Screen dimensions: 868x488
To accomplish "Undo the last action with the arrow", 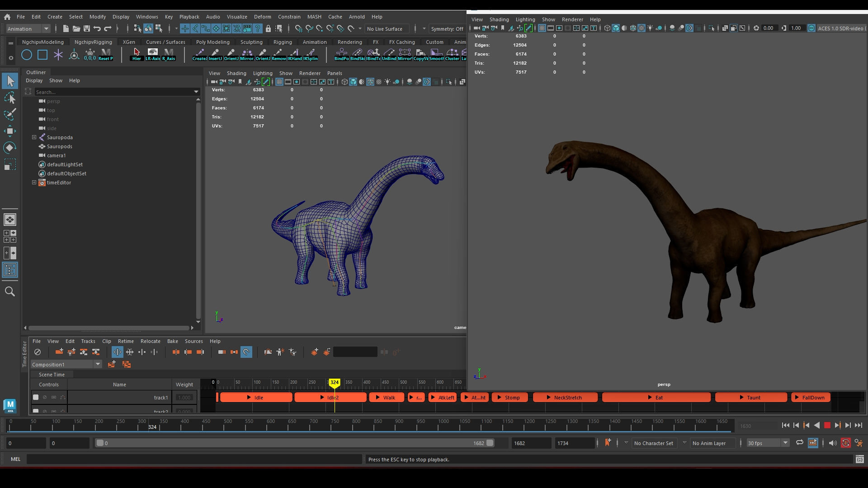I will coord(97,28).
